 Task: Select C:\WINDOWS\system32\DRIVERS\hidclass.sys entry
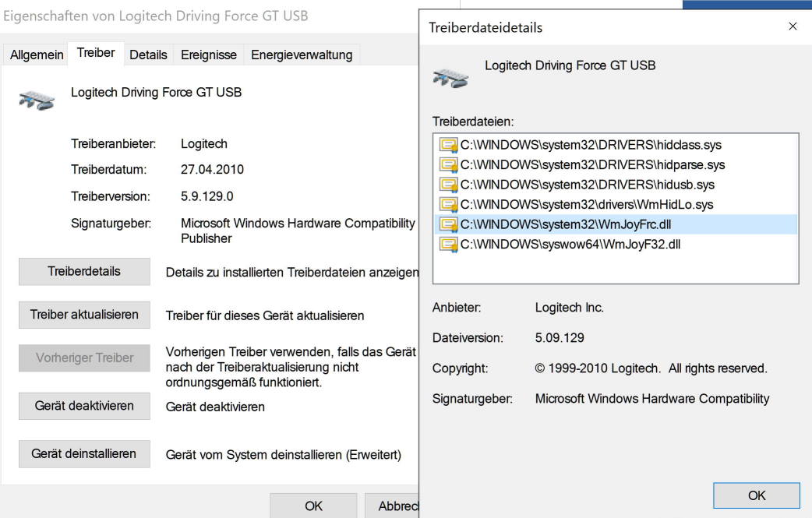coord(615,145)
